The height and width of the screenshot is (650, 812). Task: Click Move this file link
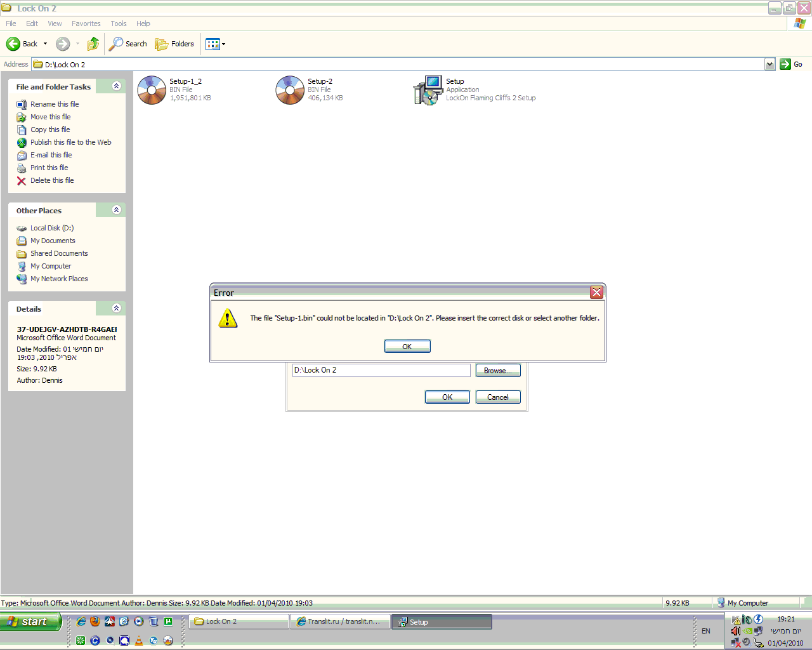[51, 117]
